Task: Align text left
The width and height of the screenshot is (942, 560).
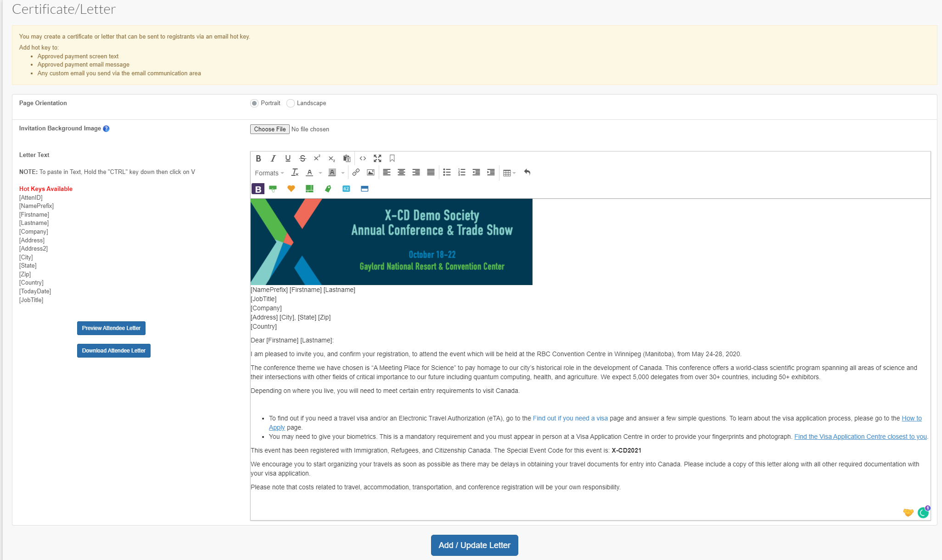Action: pyautogui.click(x=387, y=173)
